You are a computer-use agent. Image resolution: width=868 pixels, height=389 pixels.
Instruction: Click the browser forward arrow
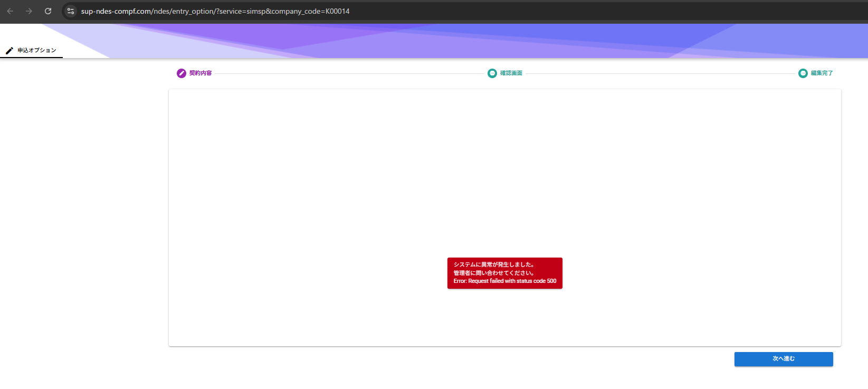29,11
